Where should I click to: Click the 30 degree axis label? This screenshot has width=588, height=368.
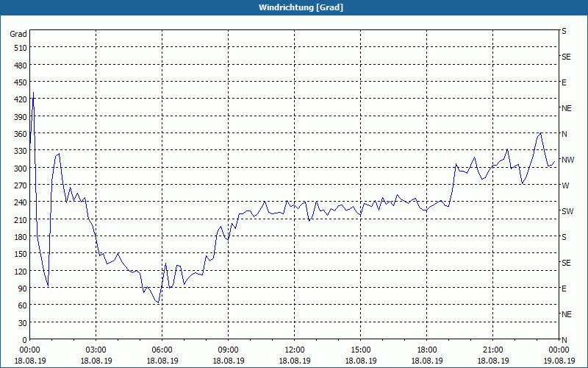23,323
